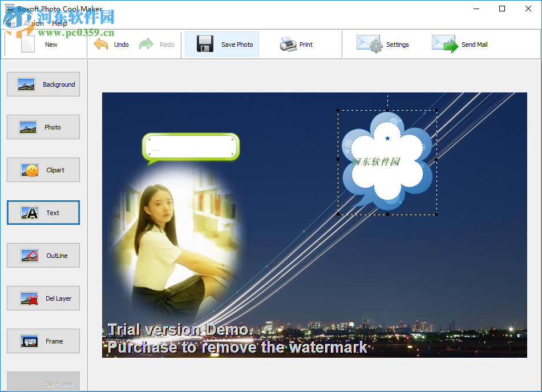Open the Help menu
Viewport: 542px width, 392px height.
[x=59, y=23]
